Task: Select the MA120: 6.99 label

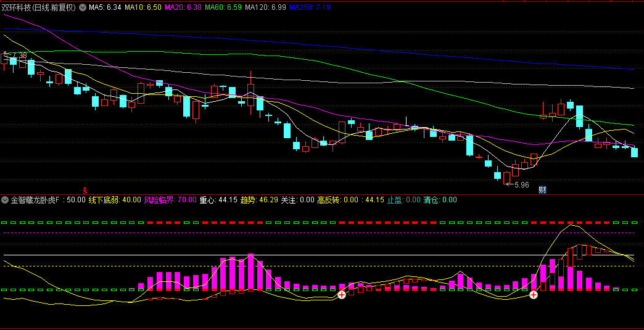Action: click(x=265, y=7)
